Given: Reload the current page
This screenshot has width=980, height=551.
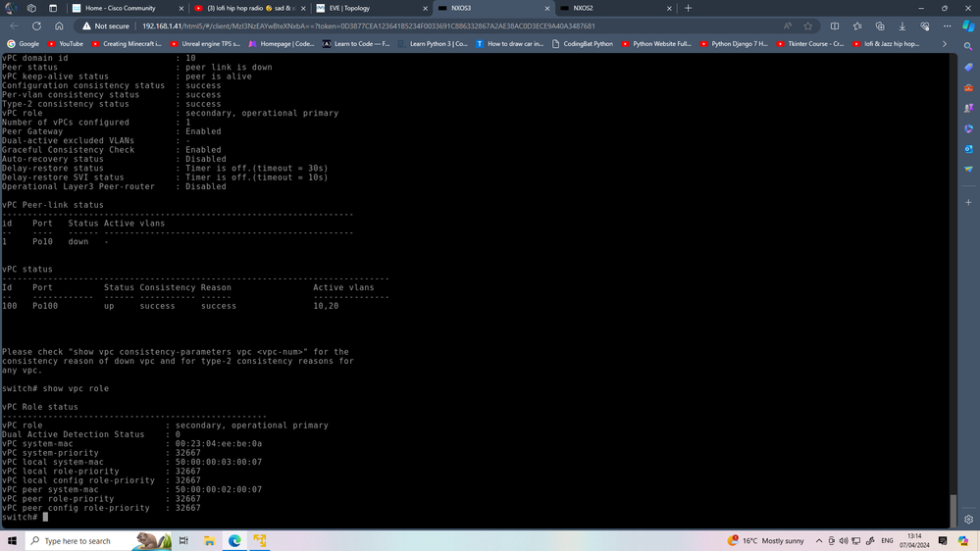Looking at the screenshot, I should click(37, 26).
